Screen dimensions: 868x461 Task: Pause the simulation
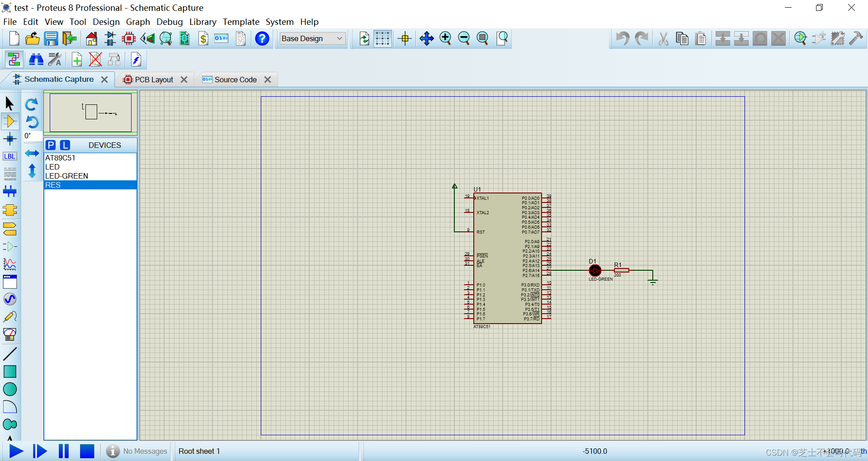[x=64, y=451]
